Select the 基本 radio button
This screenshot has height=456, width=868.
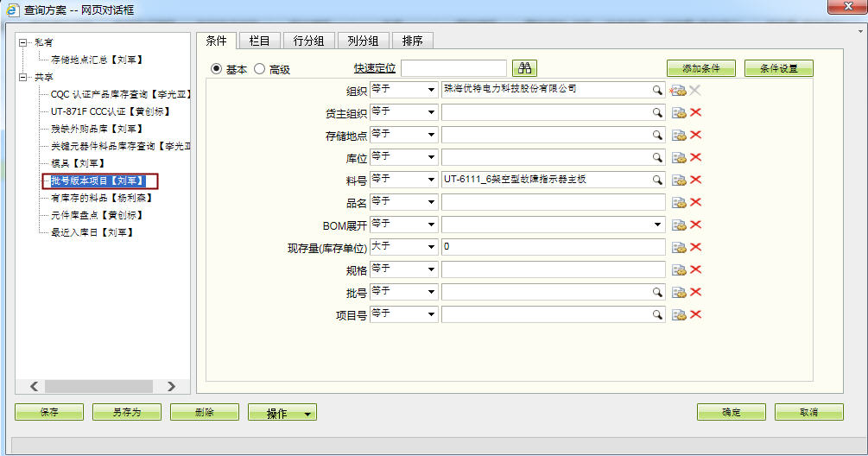point(217,68)
